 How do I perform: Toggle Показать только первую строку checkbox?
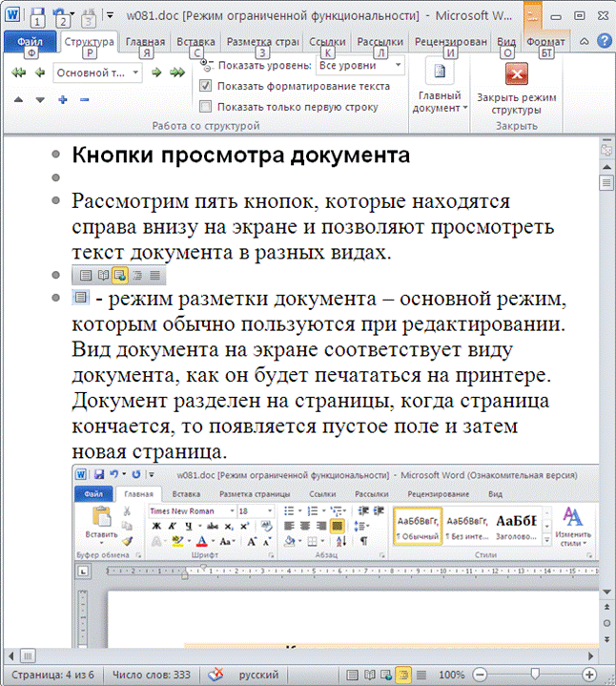pos(205,106)
